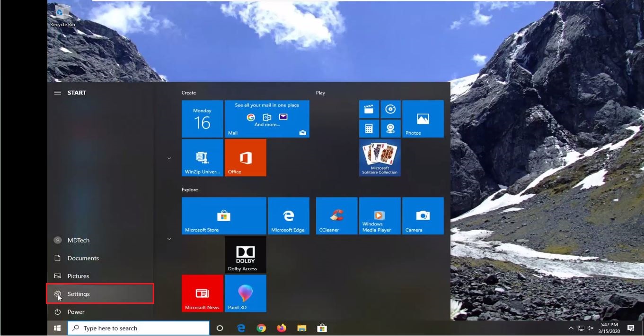Open the Groove Music disc tile
644x336 pixels.
[390, 109]
